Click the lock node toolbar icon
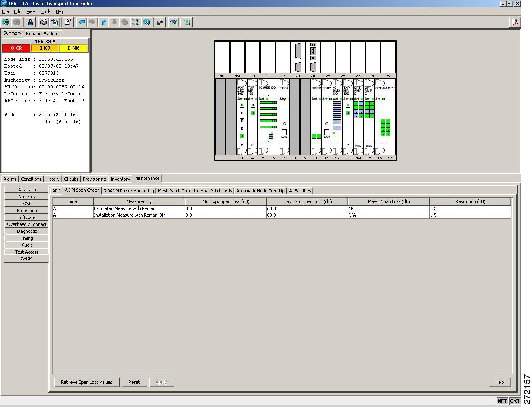Image resolution: width=532 pixels, height=407 pixels. coord(30,22)
